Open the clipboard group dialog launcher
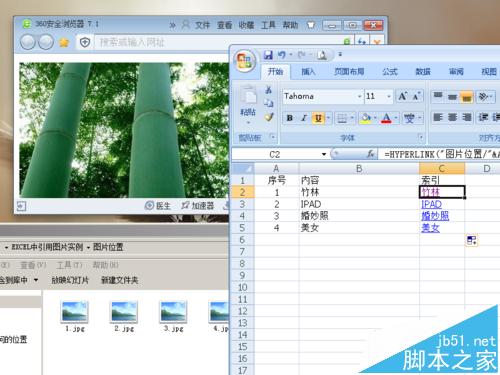 273,137
